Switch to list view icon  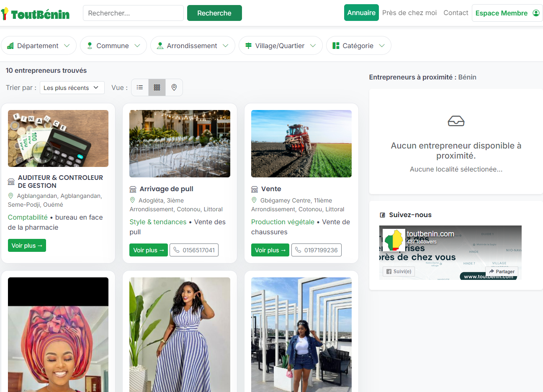140,87
